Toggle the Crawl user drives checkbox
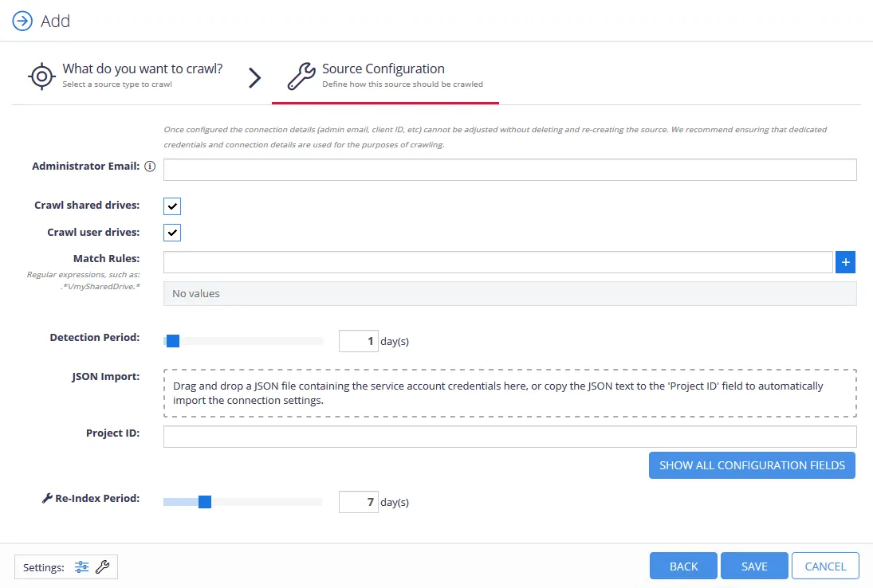Image resolution: width=873 pixels, height=588 pixels. pos(172,233)
